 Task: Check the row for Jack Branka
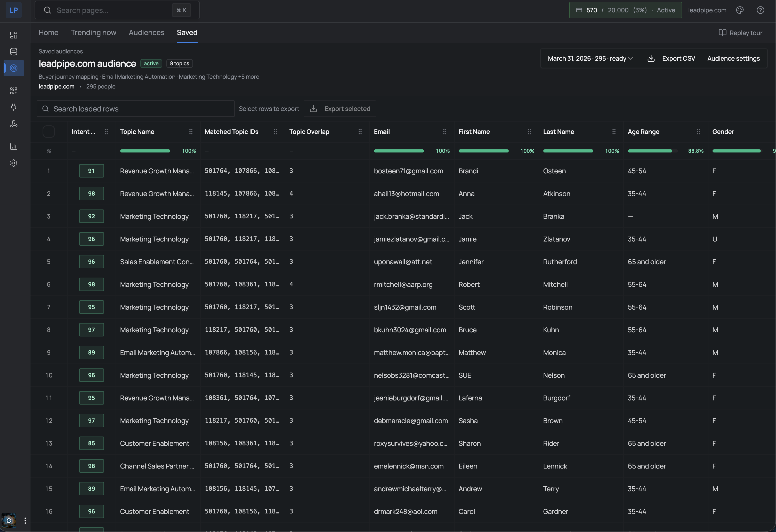(x=49, y=216)
